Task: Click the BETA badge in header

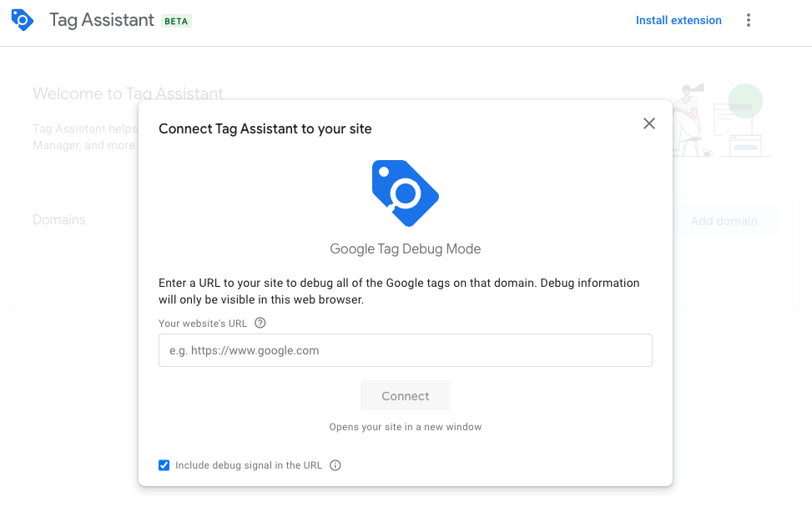Action: point(176,21)
